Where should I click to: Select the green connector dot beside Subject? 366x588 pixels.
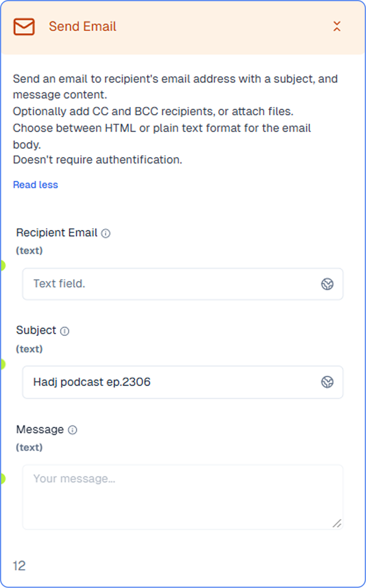click(2, 364)
